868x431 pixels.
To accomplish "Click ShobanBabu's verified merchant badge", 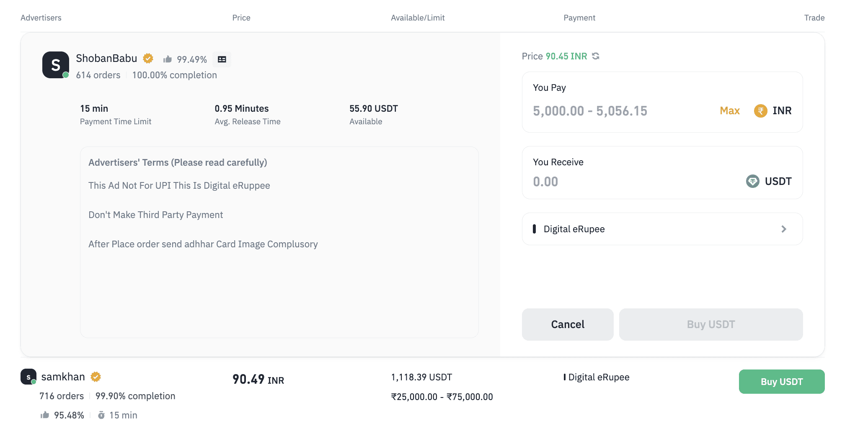I will coord(148,58).
